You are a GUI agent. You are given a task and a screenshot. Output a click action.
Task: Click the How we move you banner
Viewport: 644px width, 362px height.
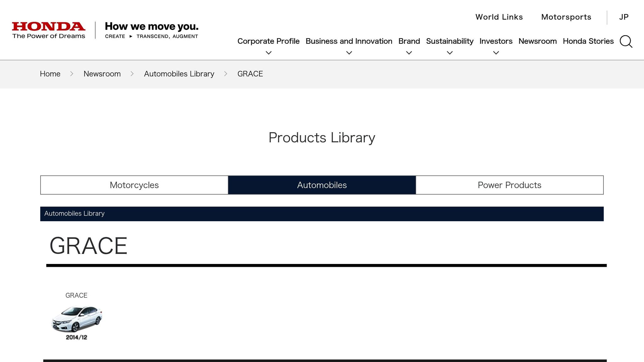[x=152, y=30]
